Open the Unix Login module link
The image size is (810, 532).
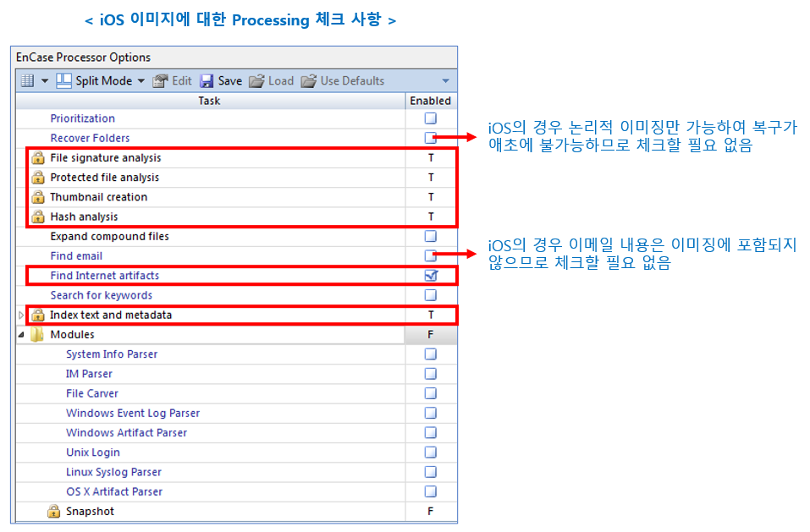(x=93, y=452)
